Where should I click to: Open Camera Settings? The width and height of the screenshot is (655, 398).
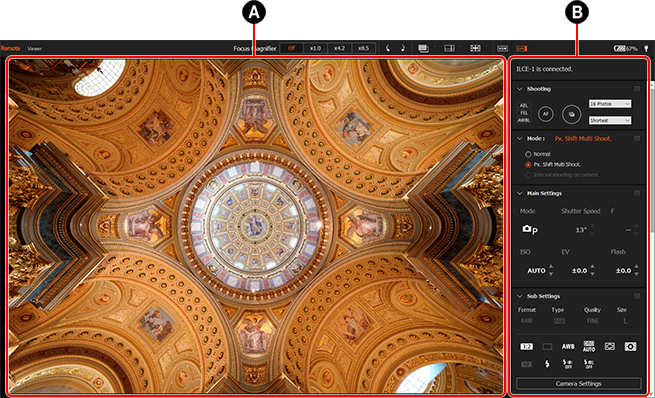click(x=579, y=383)
